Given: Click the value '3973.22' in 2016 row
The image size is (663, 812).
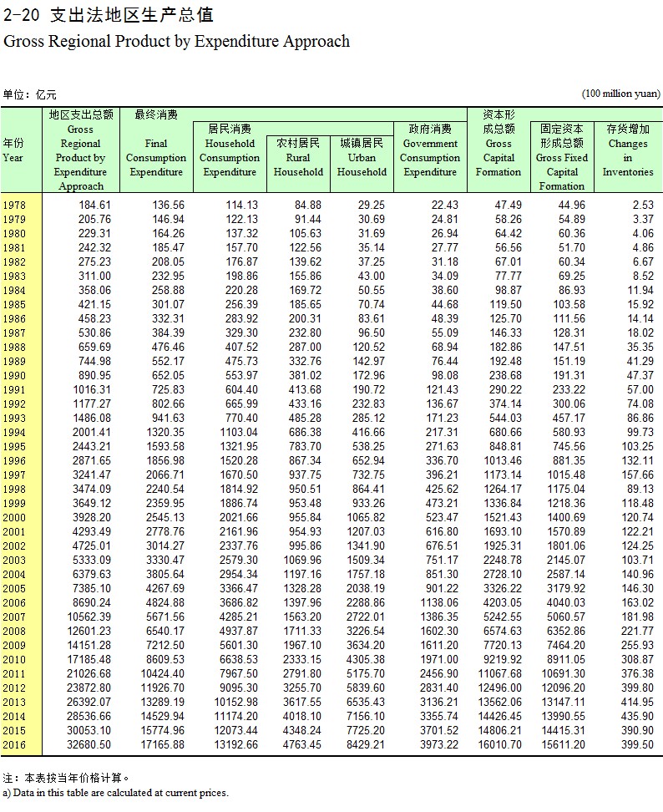Looking at the screenshot, I should tap(439, 744).
